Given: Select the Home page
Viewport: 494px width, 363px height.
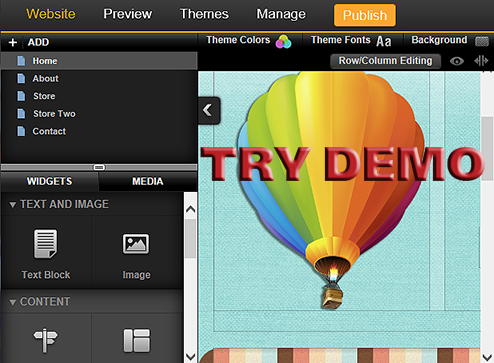Looking at the screenshot, I should 99,61.
